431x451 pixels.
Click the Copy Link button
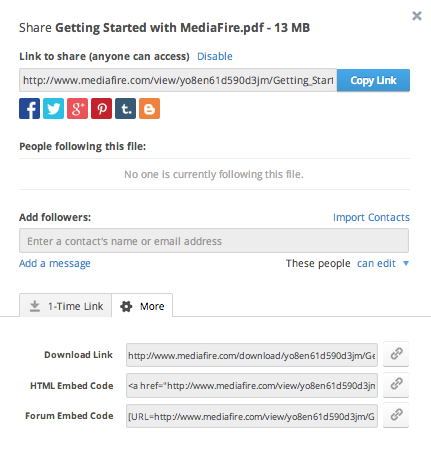373,80
